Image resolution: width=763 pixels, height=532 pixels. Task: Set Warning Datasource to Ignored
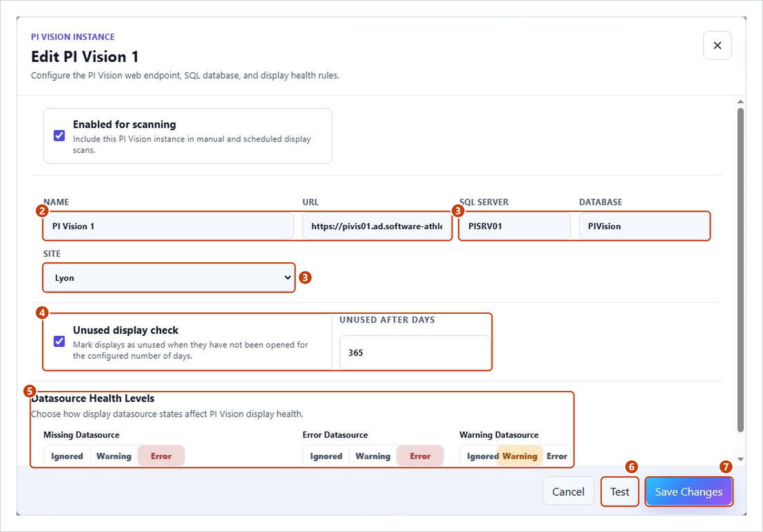click(481, 456)
